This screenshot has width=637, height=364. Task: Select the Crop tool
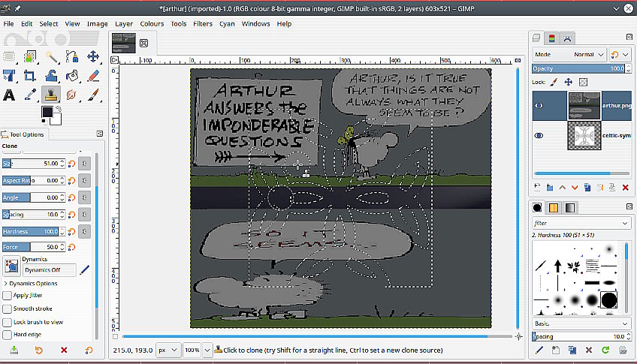30,76
